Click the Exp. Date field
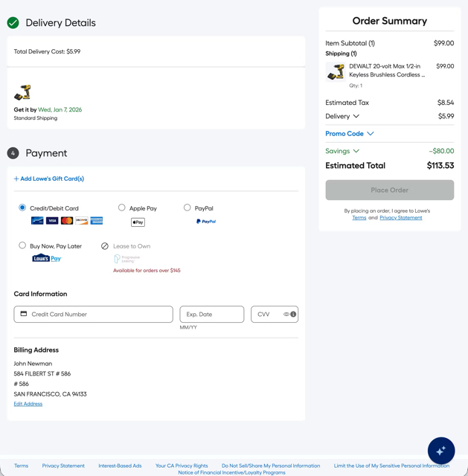Screen dimensions: 468x476 (211, 314)
